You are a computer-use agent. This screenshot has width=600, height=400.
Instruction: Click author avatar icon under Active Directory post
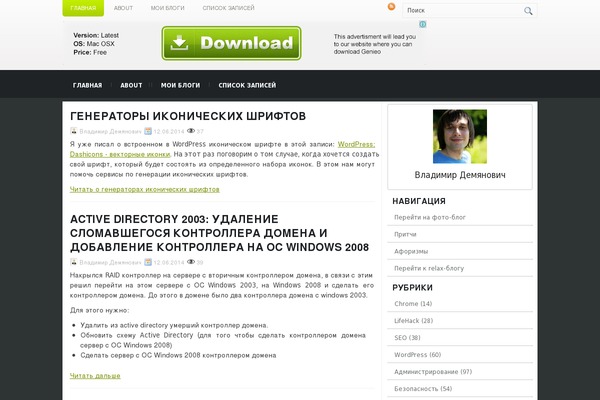click(73, 262)
